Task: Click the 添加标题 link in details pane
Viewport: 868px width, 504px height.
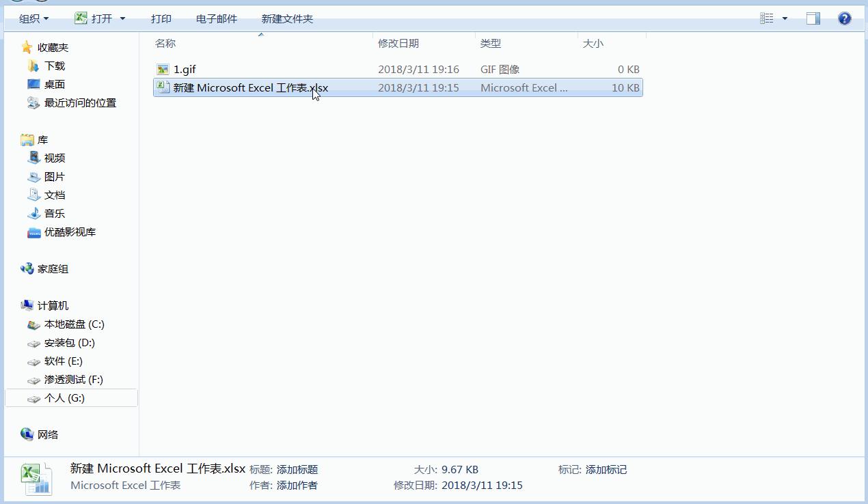Action: [x=299, y=469]
